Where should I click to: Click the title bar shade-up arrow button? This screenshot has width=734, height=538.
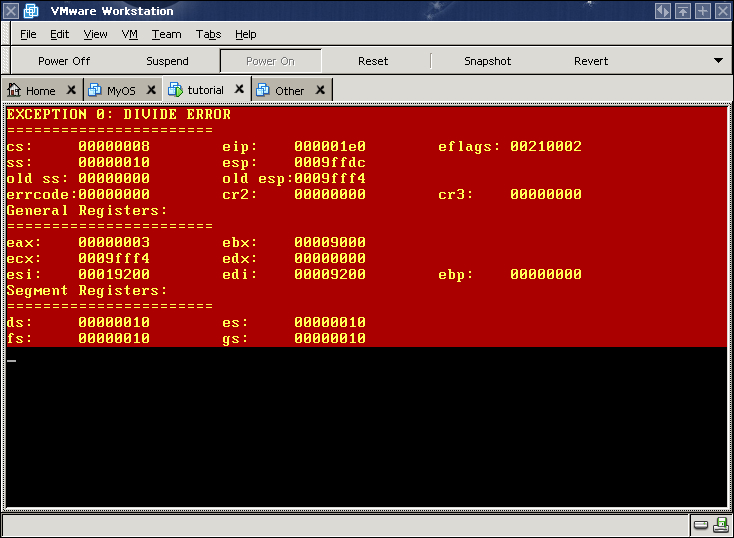coord(683,10)
